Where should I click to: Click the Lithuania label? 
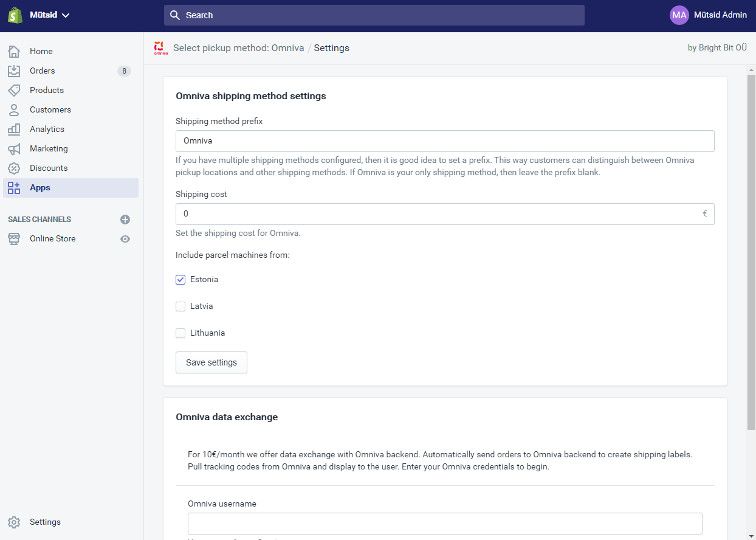[x=208, y=333]
